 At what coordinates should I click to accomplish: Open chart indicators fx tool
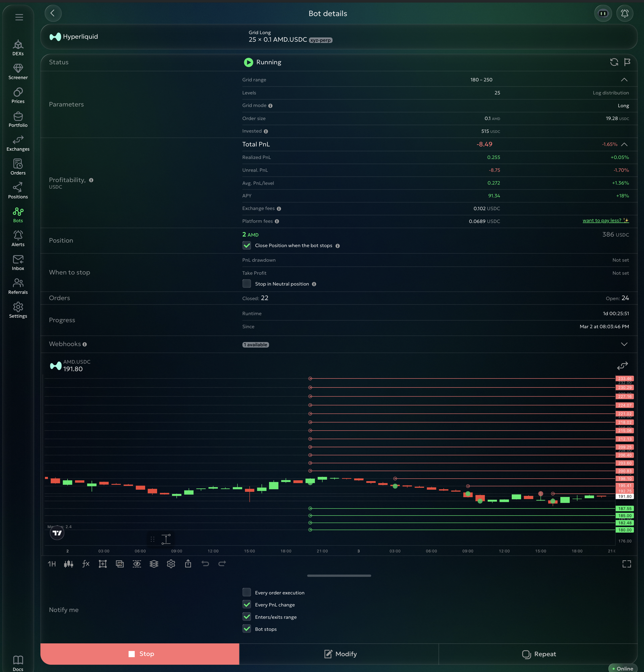coord(86,564)
